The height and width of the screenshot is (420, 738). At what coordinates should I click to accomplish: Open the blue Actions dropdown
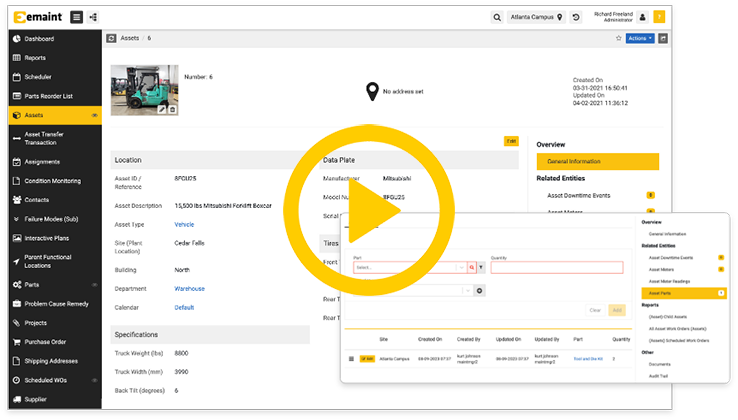click(x=640, y=38)
